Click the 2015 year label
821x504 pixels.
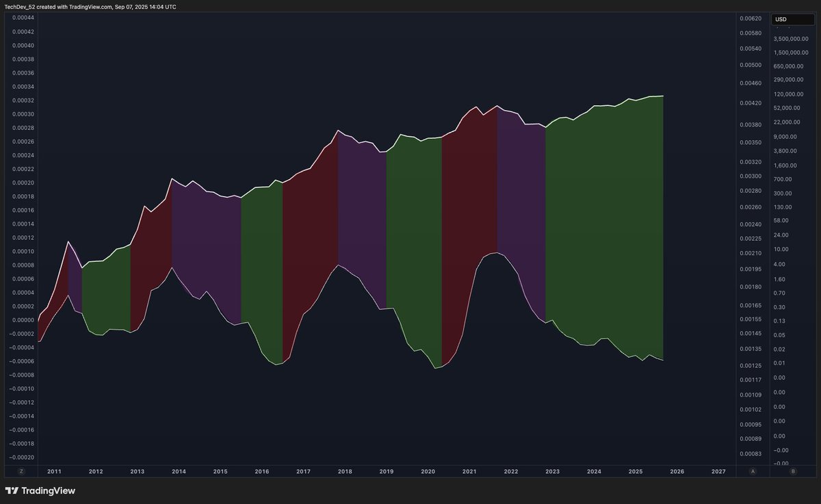[x=220, y=472]
